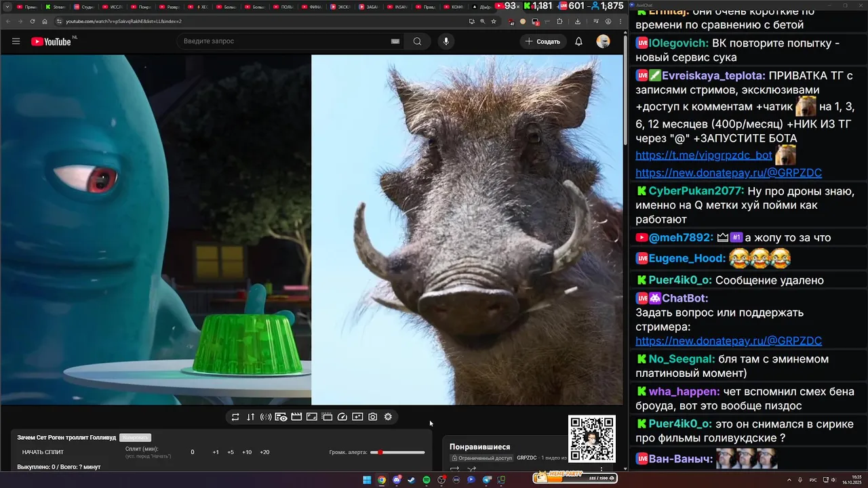This screenshot has width=868, height=488.
Task: Open the playback speed gauge icon
Action: tap(342, 417)
